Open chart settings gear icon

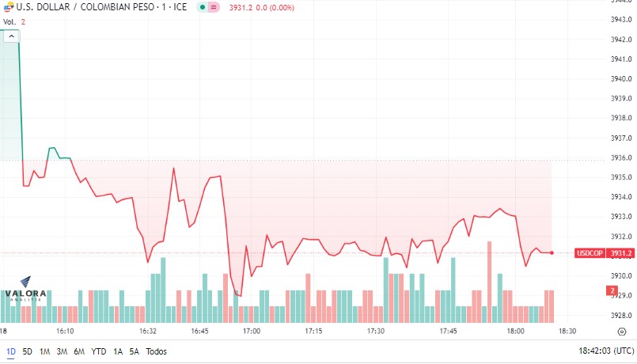click(622, 332)
